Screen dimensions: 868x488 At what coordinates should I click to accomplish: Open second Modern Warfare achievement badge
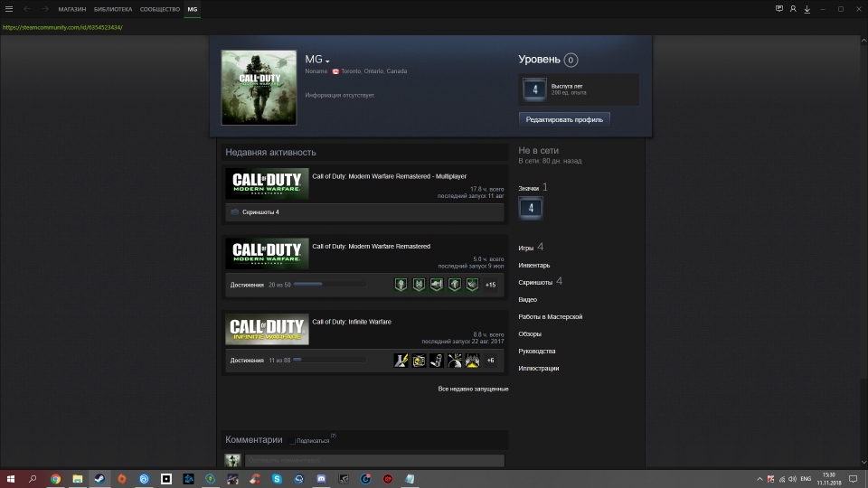click(x=419, y=285)
